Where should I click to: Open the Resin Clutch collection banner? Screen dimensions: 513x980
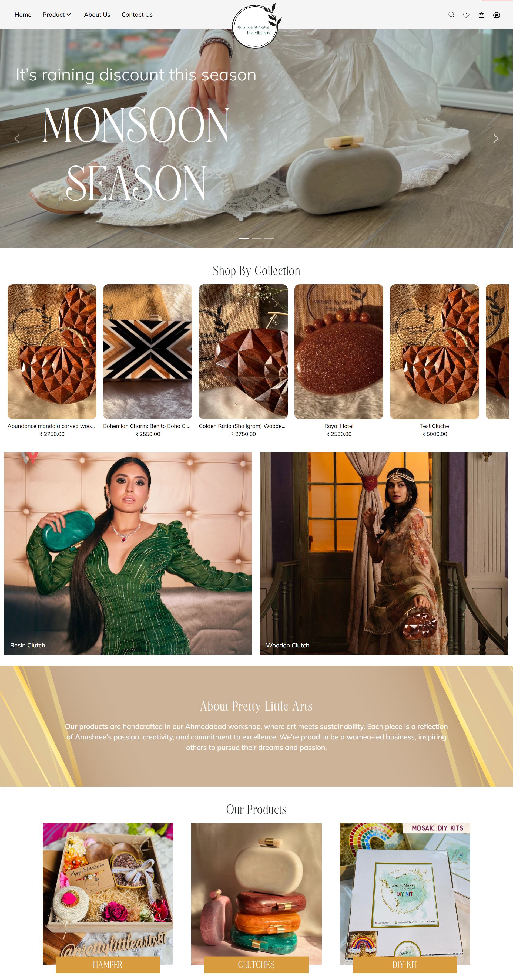click(128, 553)
